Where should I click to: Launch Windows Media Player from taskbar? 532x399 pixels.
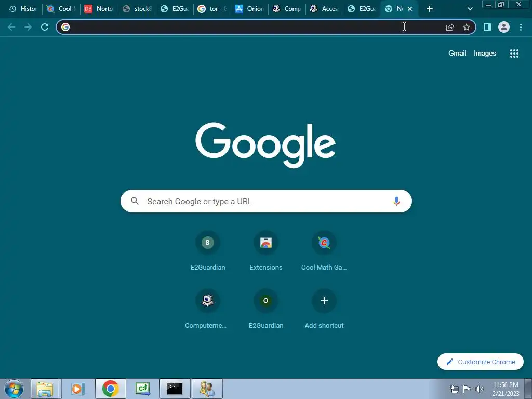(x=77, y=389)
